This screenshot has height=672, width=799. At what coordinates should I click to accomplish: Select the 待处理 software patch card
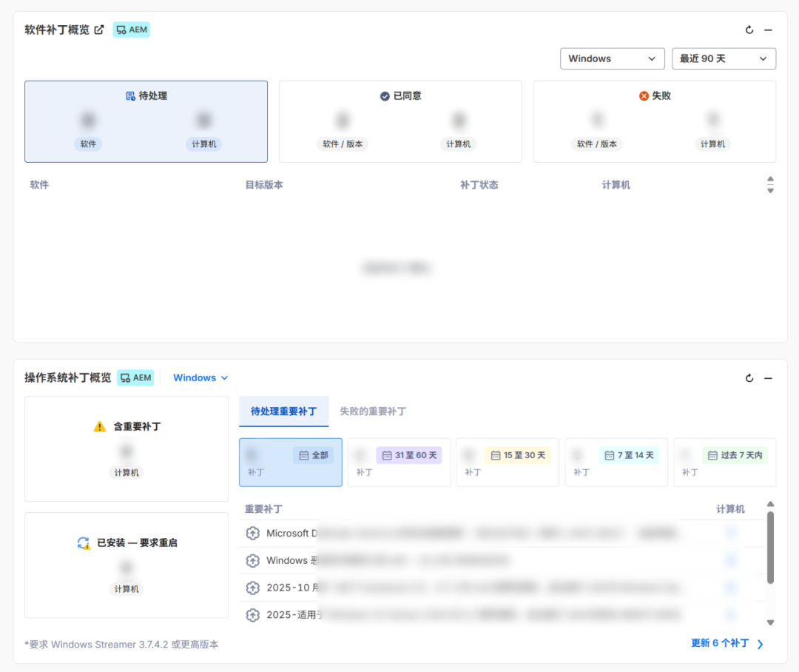click(146, 122)
